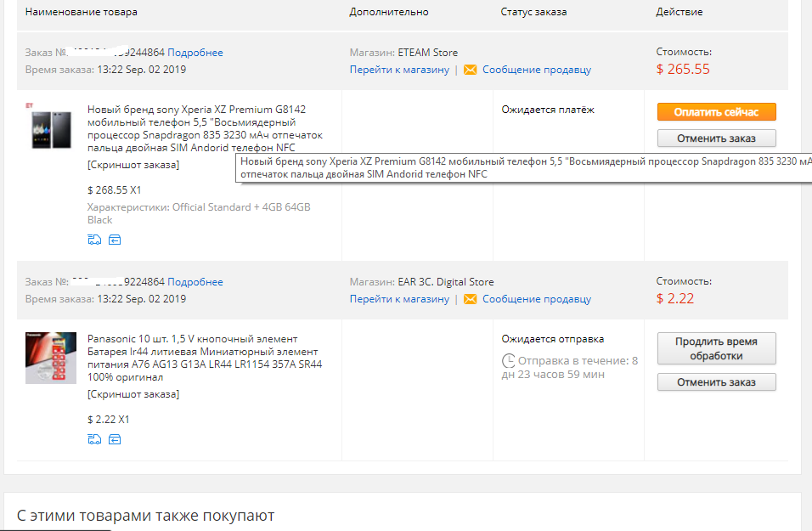This screenshot has width=812, height=531.
Task: Send message to EAR 3C. Digital Store seller
Action: click(x=537, y=299)
